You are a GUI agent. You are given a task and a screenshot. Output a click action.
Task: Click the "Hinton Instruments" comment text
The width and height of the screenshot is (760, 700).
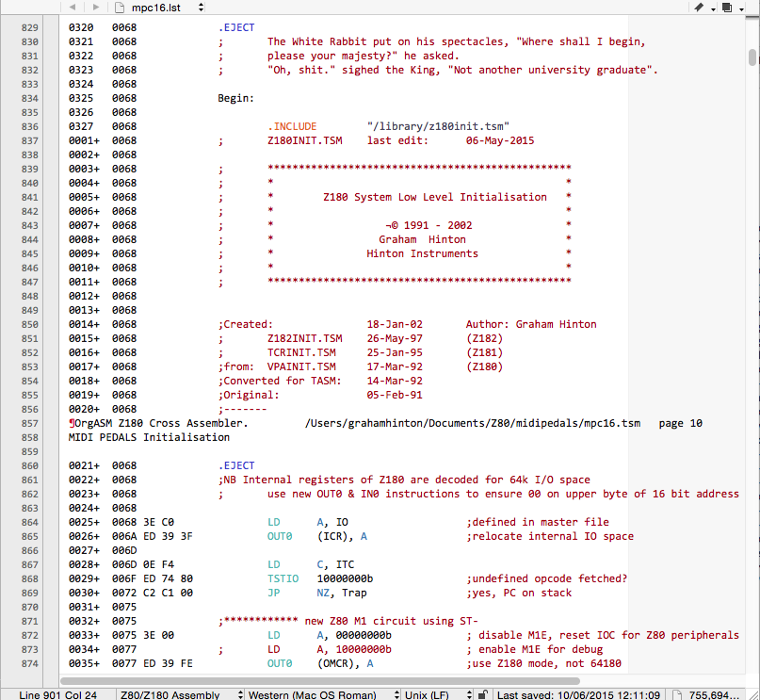click(x=422, y=253)
